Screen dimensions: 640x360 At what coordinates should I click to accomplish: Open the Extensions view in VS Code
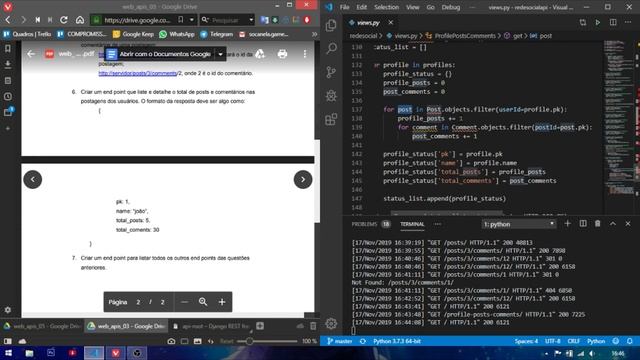pos(331,120)
